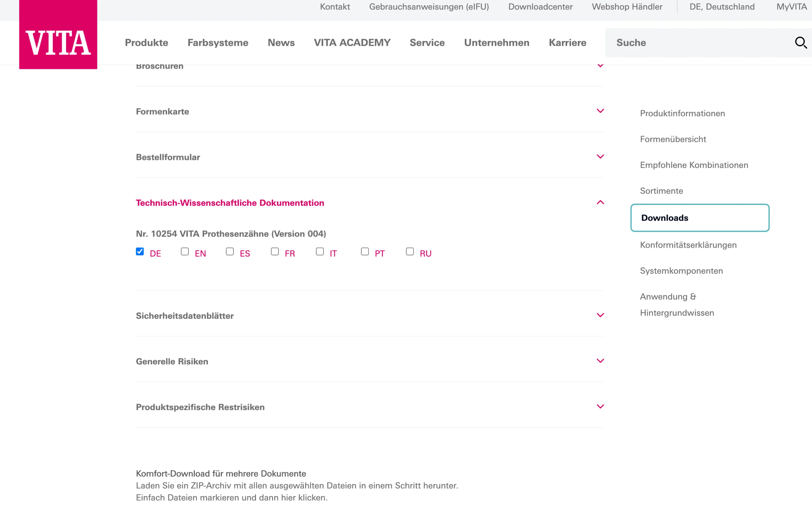Check the FR language checkbox
812x508 pixels.
(275, 252)
